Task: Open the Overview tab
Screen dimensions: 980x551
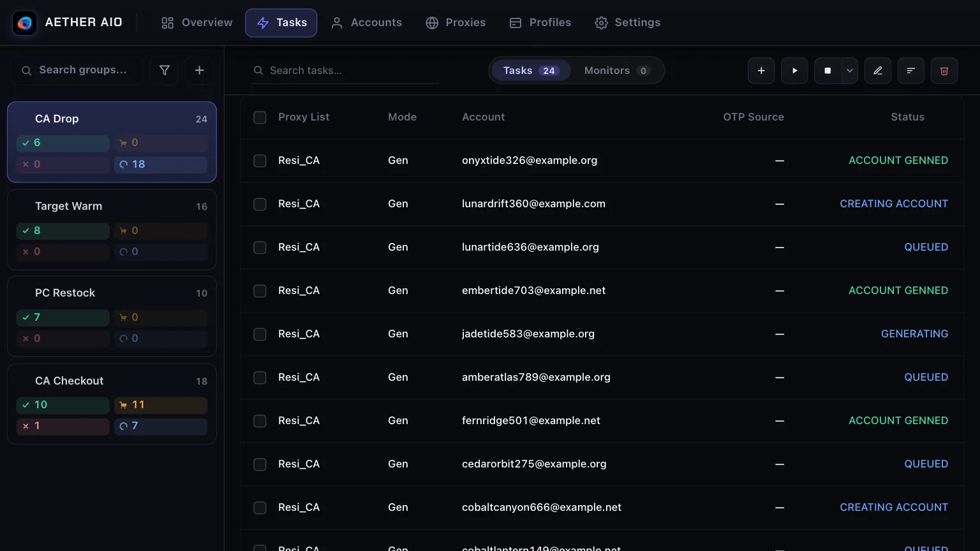Action: (x=197, y=23)
